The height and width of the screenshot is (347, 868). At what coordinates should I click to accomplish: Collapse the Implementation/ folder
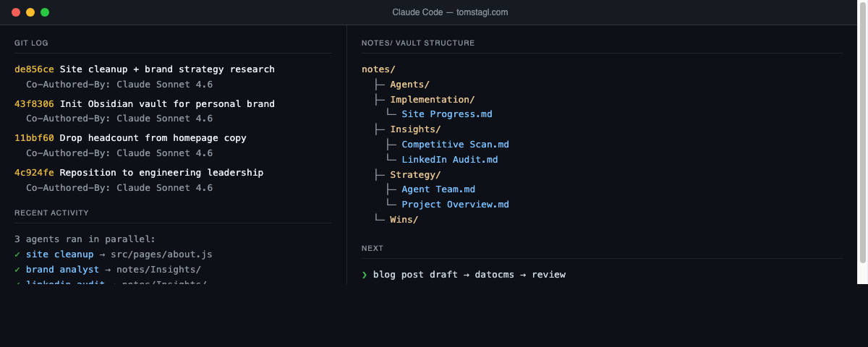433,100
